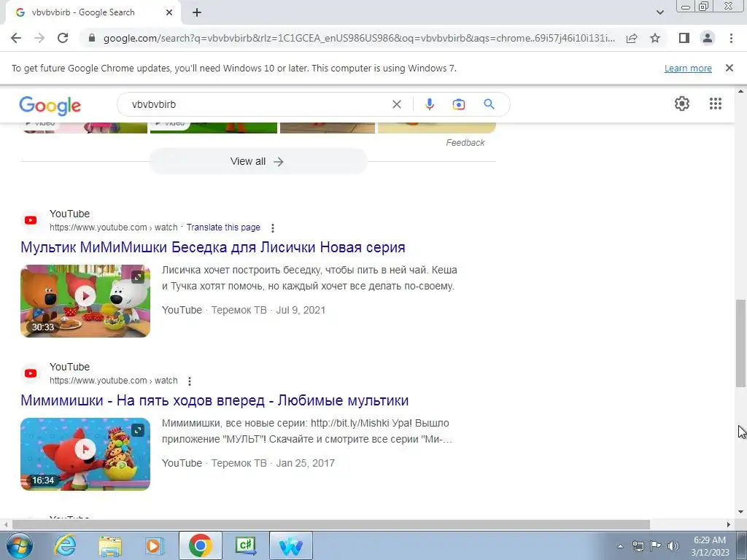Open options for the Translate this page result
The height and width of the screenshot is (560, 747).
click(x=273, y=228)
